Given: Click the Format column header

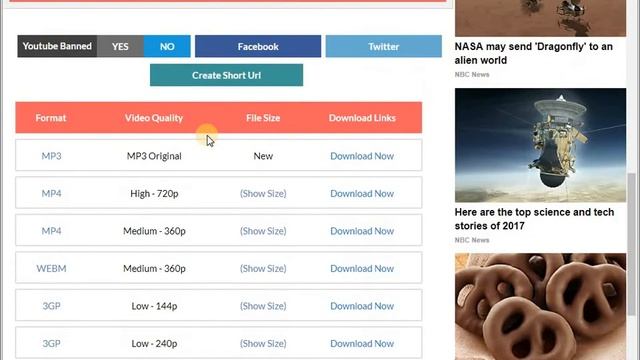Looking at the screenshot, I should click(x=51, y=118).
